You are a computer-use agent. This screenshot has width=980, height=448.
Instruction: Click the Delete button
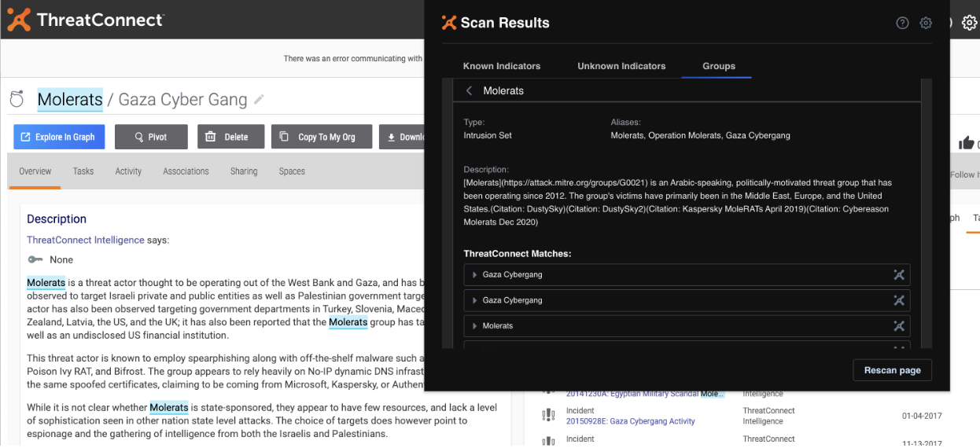(229, 137)
